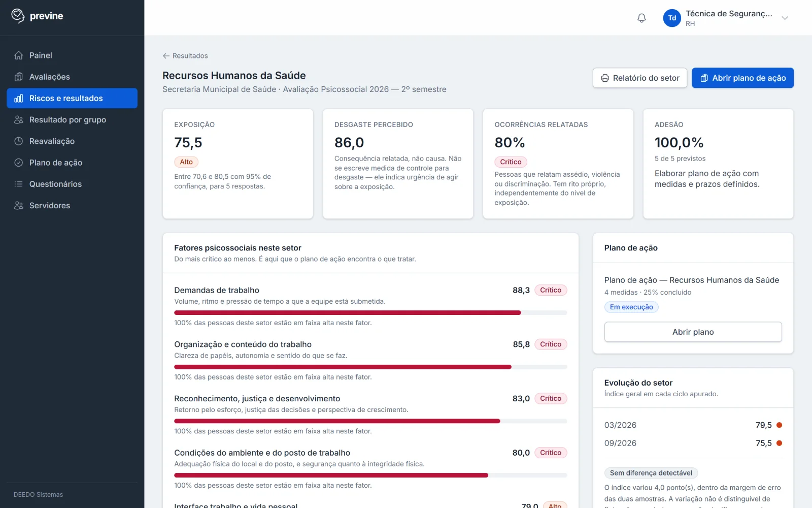
Task: Click the Crítico badge for Demandas de trabalho
Action: pos(551,290)
